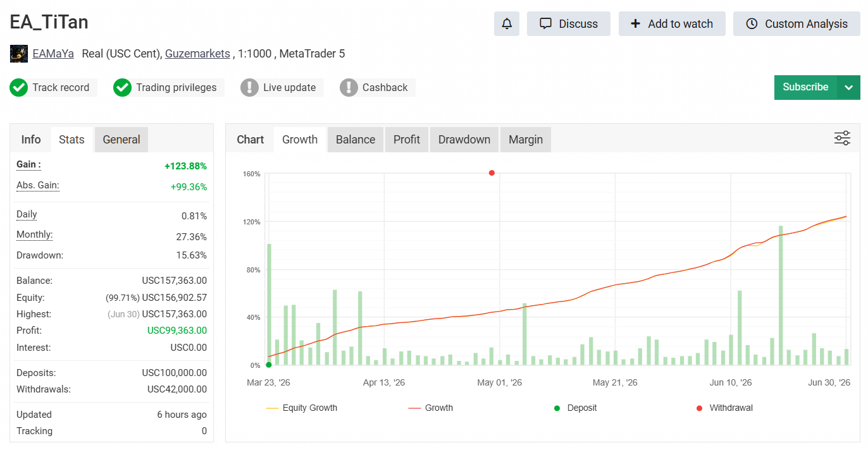The width and height of the screenshot is (868, 450).
Task: Switch to the Balance chart tab
Action: [x=356, y=140]
